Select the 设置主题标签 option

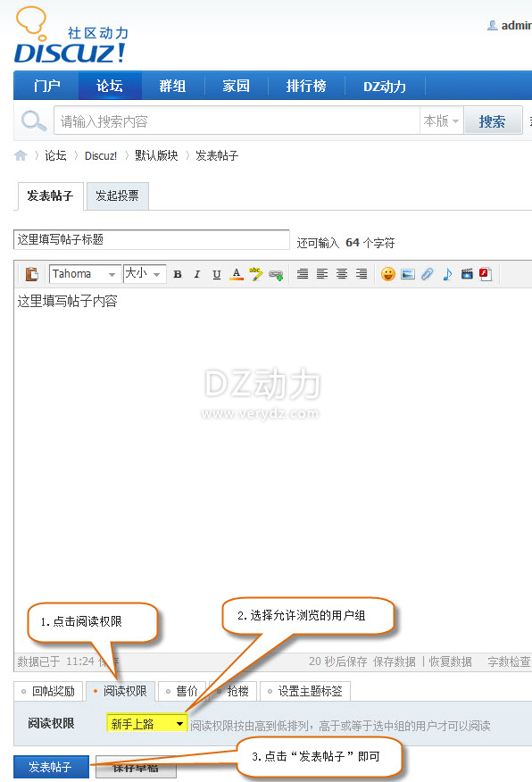(x=305, y=691)
